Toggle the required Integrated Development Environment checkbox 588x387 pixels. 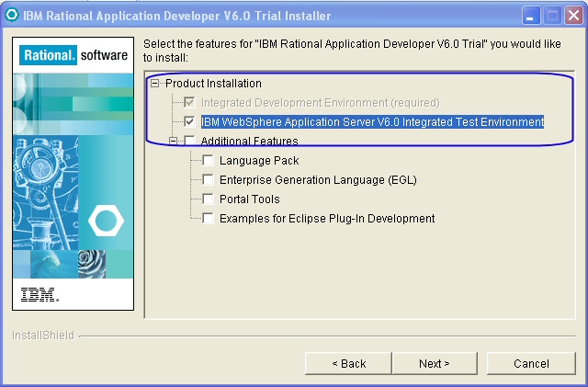click(189, 102)
